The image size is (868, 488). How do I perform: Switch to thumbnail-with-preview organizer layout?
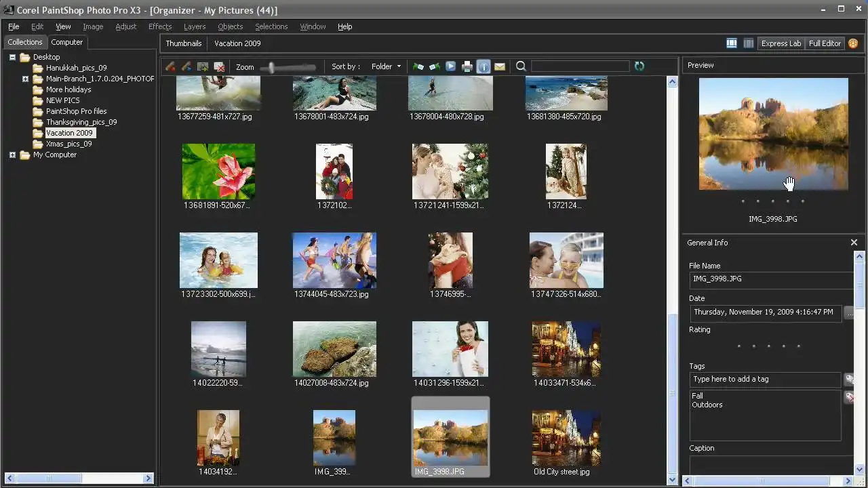[x=732, y=43]
